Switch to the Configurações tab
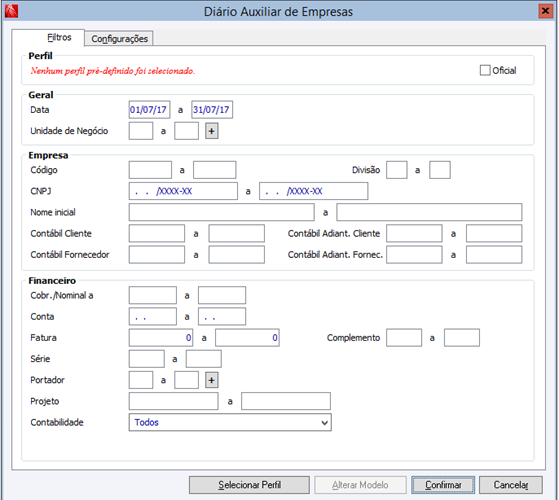Image resolution: width=559 pixels, height=500 pixels. point(119,38)
